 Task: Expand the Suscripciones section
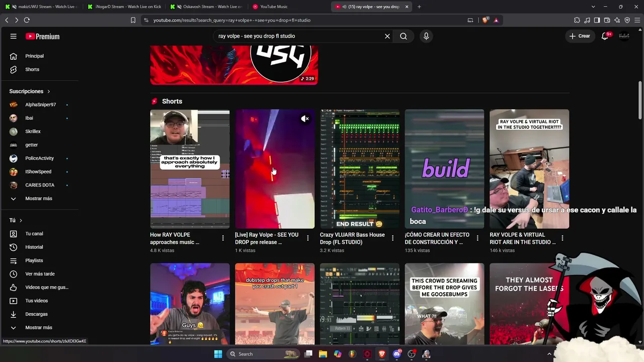(30, 92)
